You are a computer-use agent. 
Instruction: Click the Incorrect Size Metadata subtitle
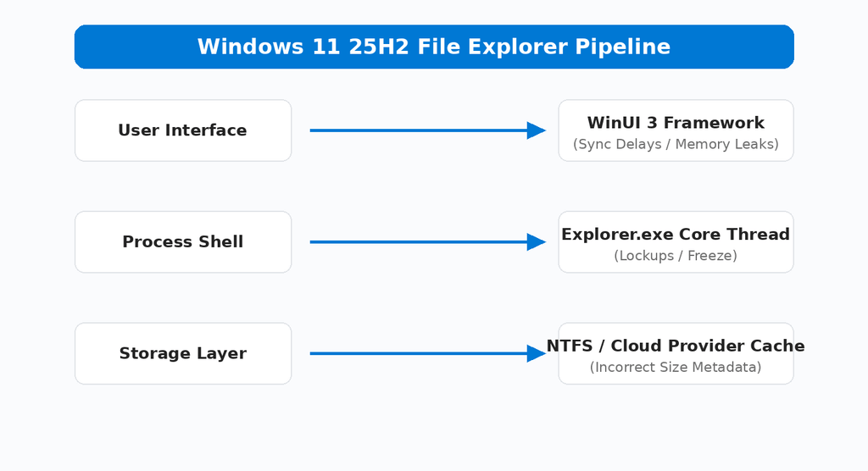pos(676,368)
